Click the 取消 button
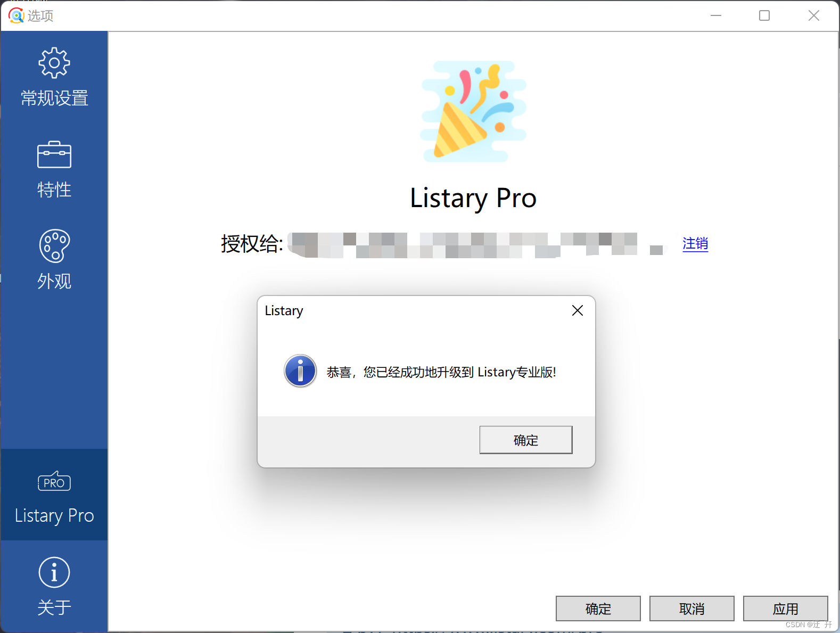The width and height of the screenshot is (840, 633). pos(692,609)
